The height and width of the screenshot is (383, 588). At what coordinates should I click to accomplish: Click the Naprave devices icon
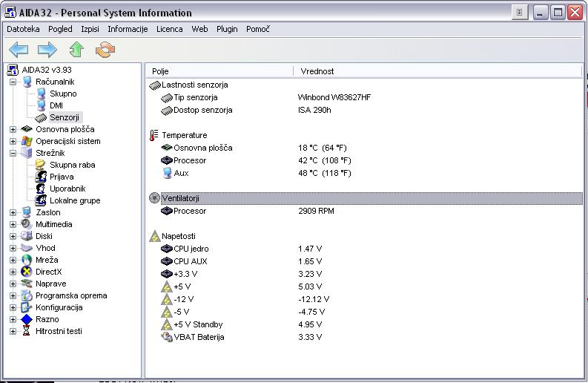pyautogui.click(x=27, y=284)
